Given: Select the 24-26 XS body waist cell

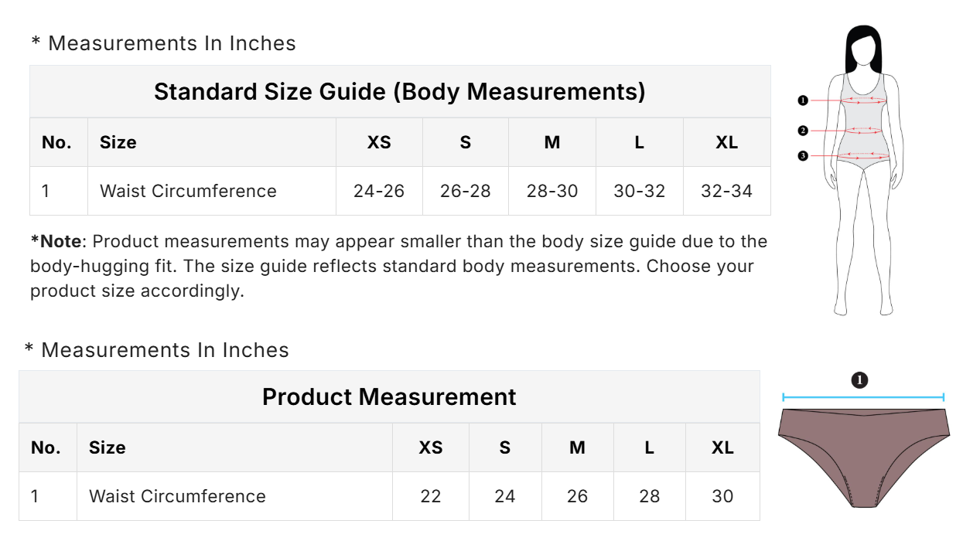Looking at the screenshot, I should point(379,191).
